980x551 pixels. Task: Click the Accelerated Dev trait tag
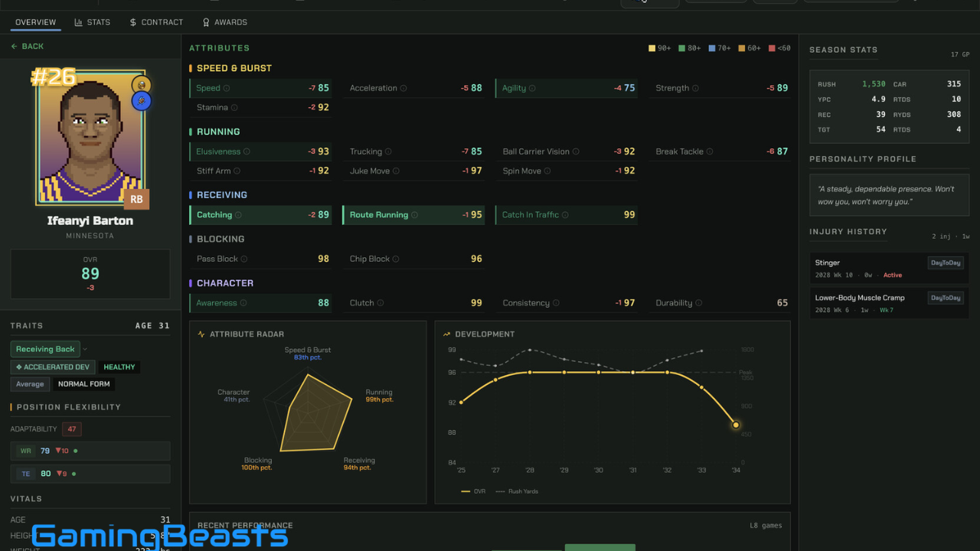point(54,367)
